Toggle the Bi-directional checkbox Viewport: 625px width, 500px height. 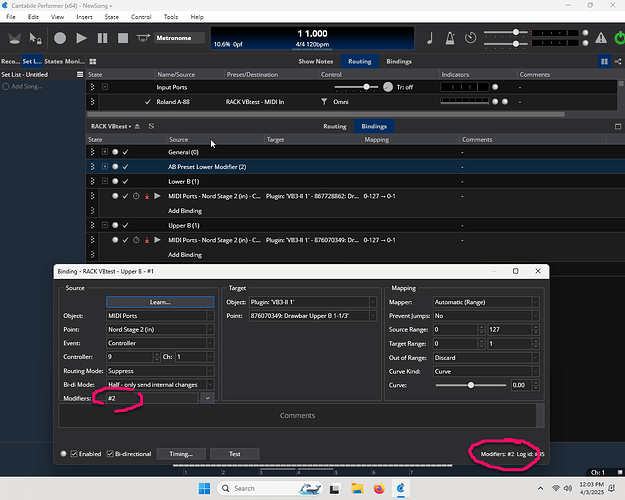pyautogui.click(x=110, y=454)
